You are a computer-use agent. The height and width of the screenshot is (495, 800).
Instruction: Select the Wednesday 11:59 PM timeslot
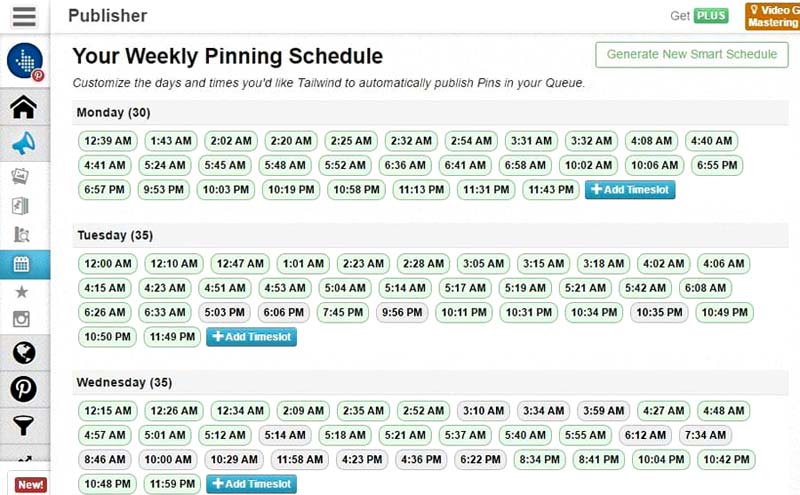[172, 484]
